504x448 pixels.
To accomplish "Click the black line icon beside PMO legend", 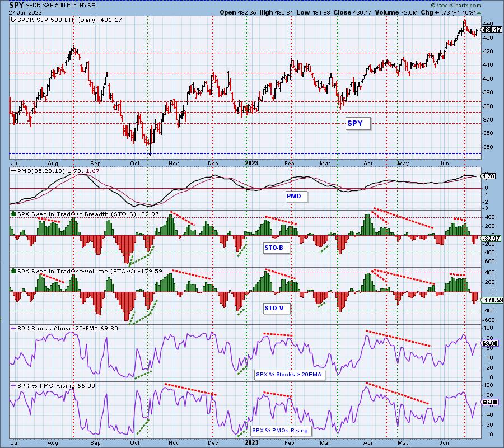I will coord(13,171).
